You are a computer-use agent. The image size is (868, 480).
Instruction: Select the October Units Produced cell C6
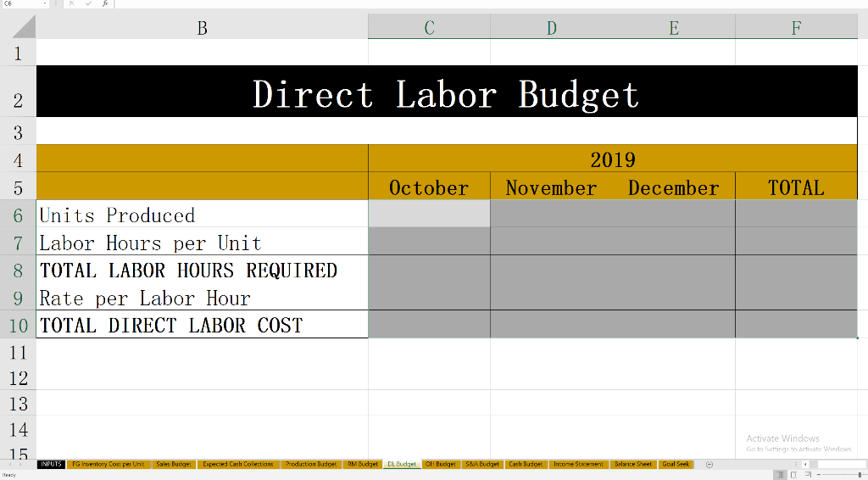point(429,215)
